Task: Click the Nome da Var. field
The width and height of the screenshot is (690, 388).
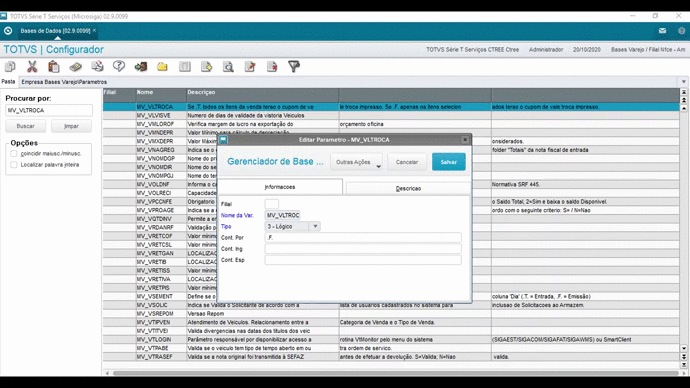Action: [x=283, y=215]
